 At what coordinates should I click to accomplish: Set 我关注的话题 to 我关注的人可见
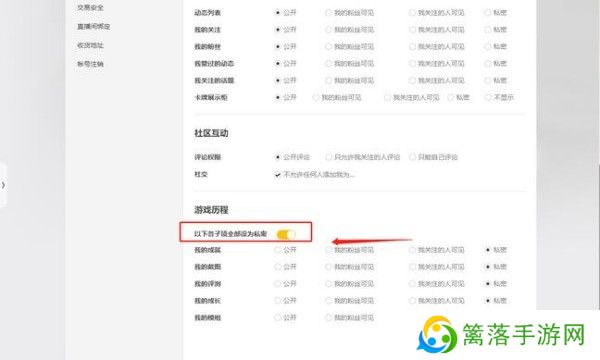pyautogui.click(x=412, y=80)
